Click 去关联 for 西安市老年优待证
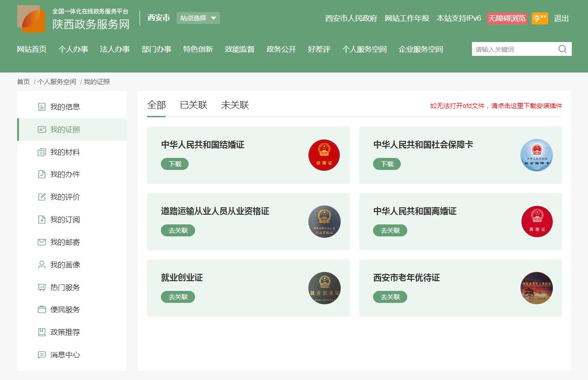The width and height of the screenshot is (588, 380). point(390,297)
